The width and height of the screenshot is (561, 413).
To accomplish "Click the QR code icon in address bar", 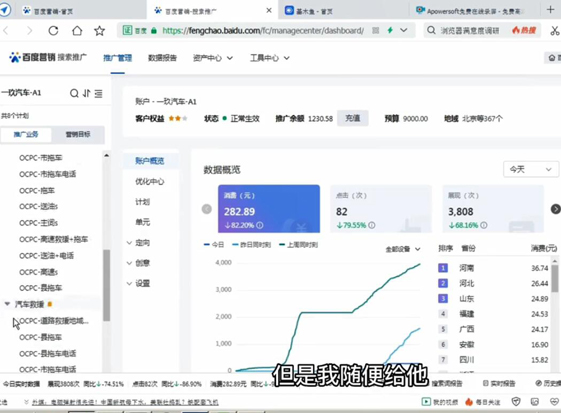I will click(x=375, y=30).
